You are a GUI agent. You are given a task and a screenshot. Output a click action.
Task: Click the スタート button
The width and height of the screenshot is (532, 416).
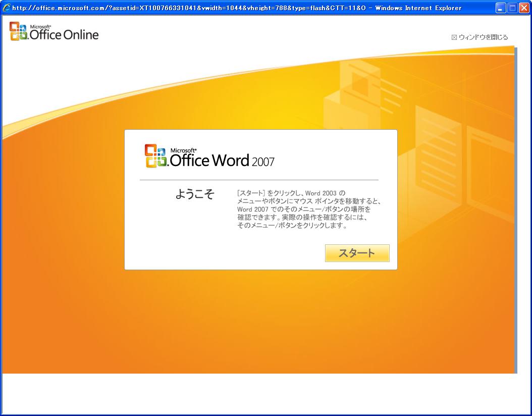tap(357, 253)
